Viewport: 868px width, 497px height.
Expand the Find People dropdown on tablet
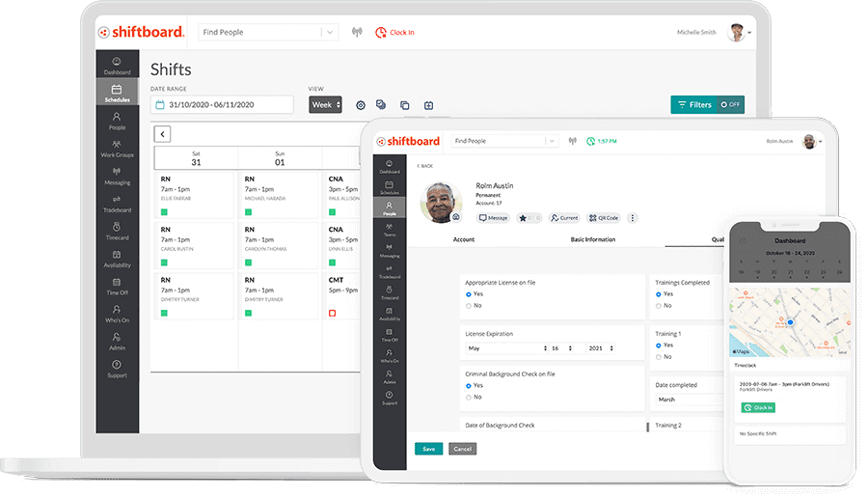pos(552,141)
